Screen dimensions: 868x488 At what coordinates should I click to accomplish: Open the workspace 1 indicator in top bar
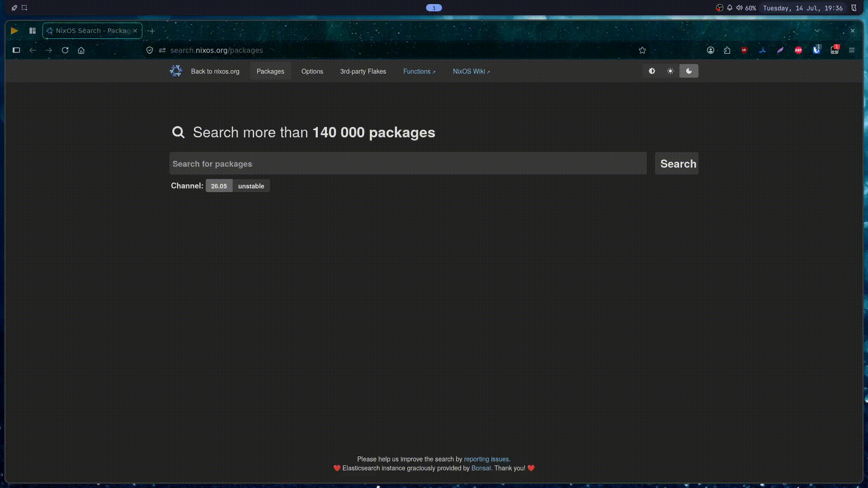coord(434,8)
